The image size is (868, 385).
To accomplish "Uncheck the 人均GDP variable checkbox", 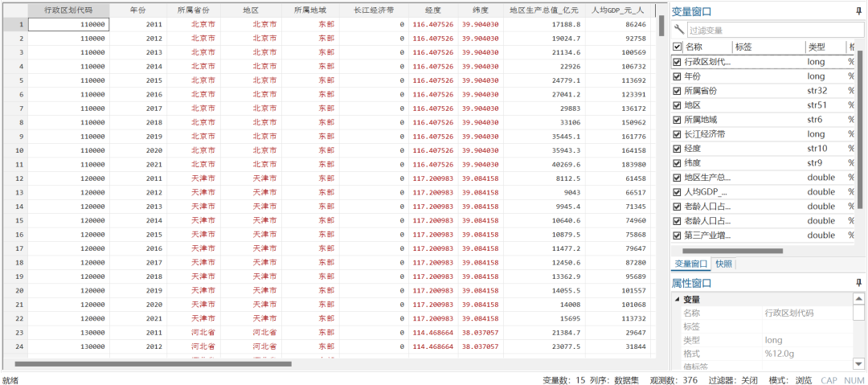I will point(677,192).
